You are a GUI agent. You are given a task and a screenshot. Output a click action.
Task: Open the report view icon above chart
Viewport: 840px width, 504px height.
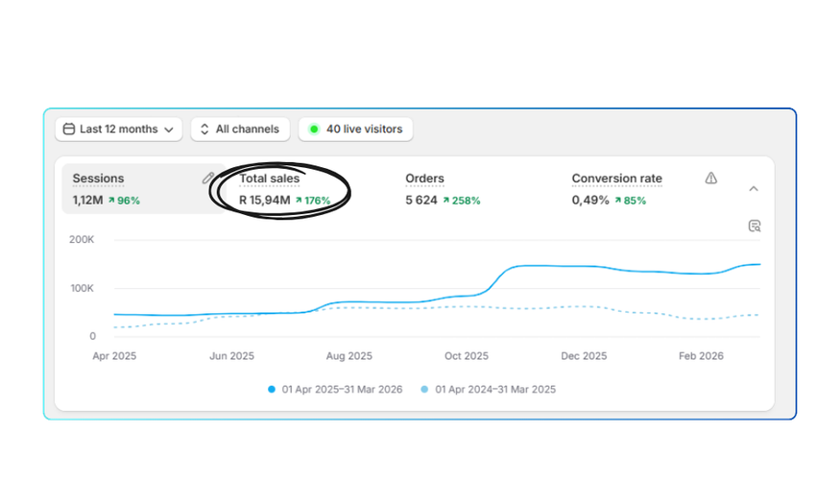[x=755, y=226]
